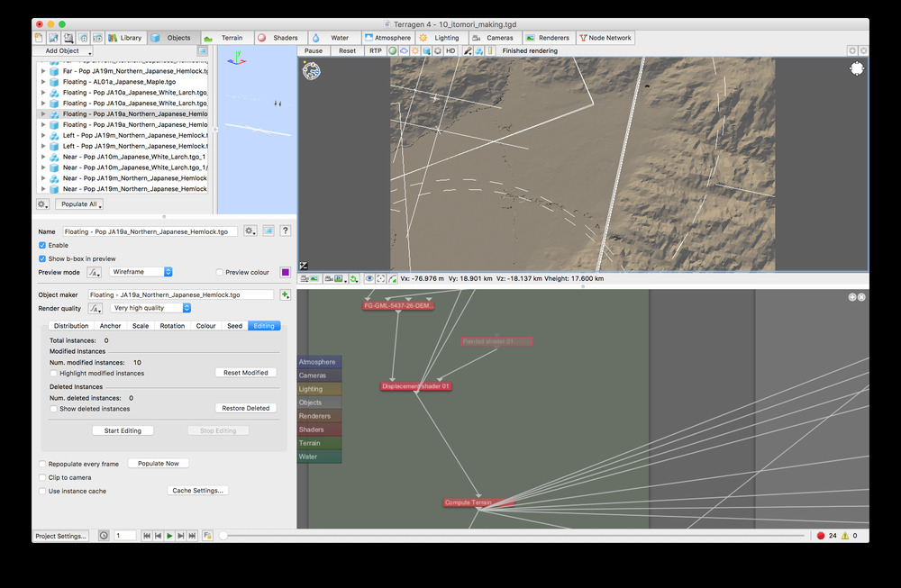Image resolution: width=901 pixels, height=588 pixels.
Task: Click the green refresh icon below the preview
Action: (x=354, y=278)
